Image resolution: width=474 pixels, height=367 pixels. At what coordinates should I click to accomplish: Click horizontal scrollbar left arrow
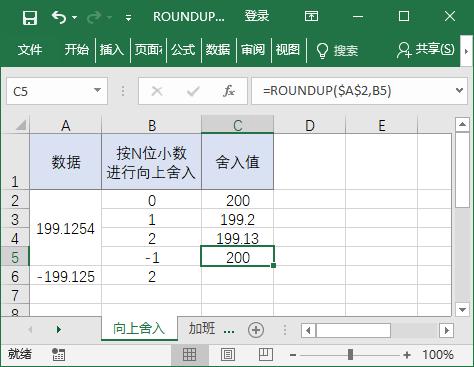(x=308, y=331)
